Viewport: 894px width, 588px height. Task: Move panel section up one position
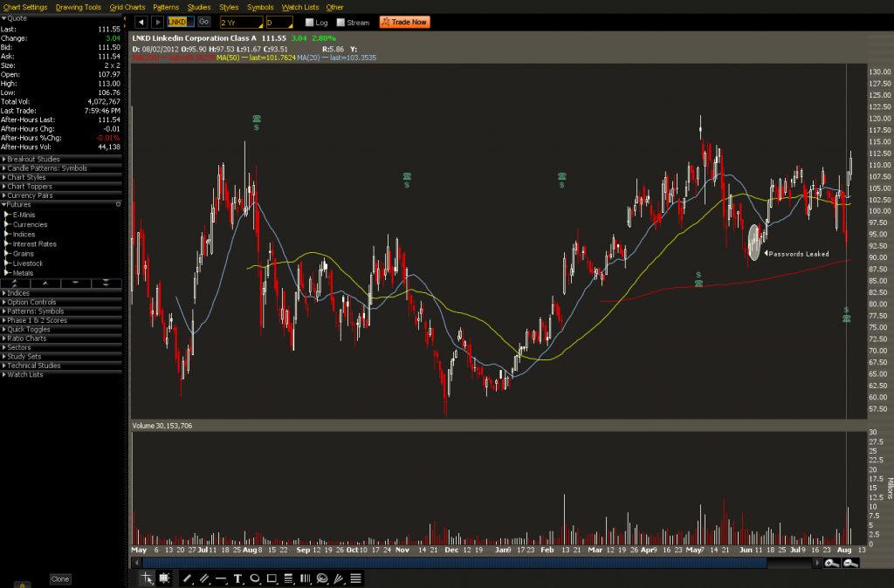point(45,284)
